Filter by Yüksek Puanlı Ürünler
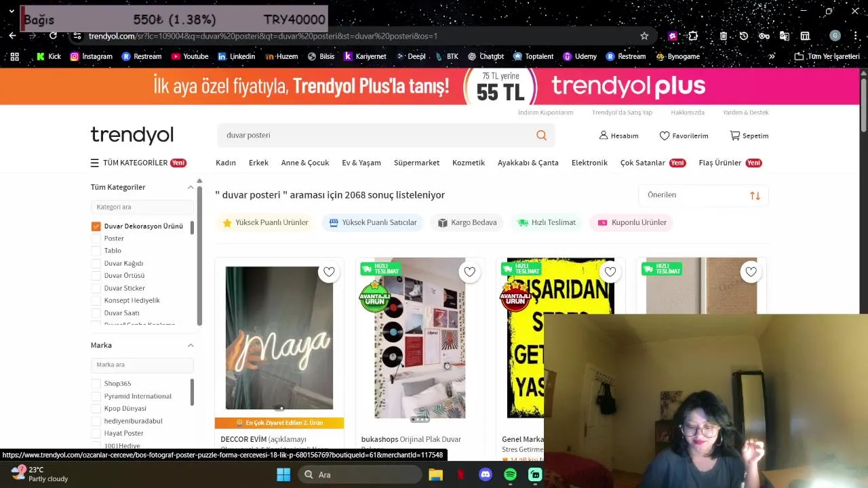The image size is (868, 488). [265, 222]
